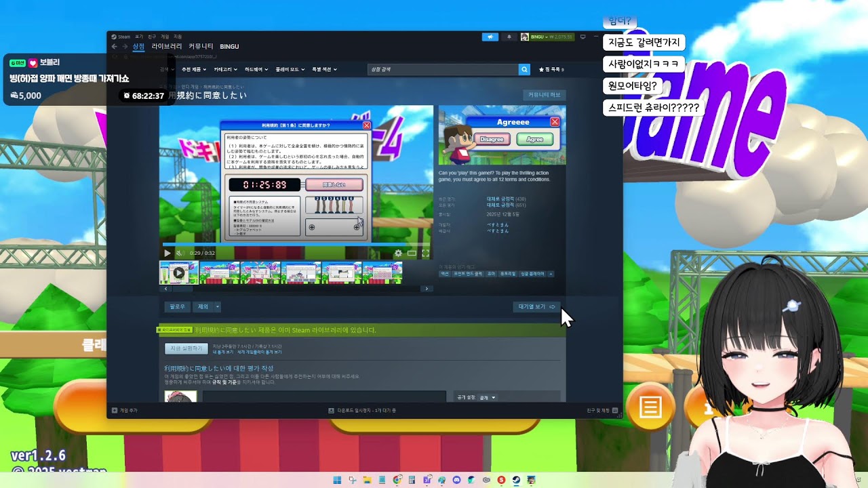Open the 보기 menu
868x488 pixels.
click(x=139, y=37)
